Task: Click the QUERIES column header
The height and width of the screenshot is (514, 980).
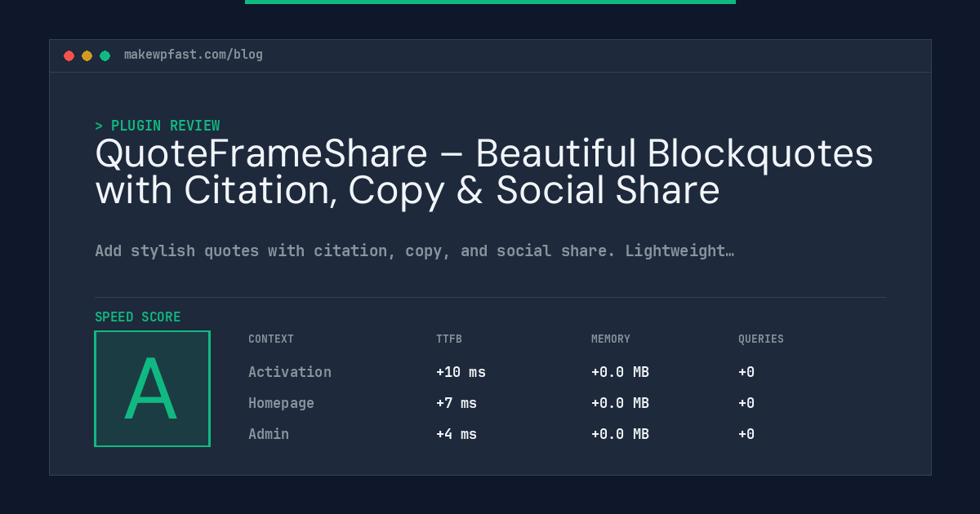Action: 761,339
